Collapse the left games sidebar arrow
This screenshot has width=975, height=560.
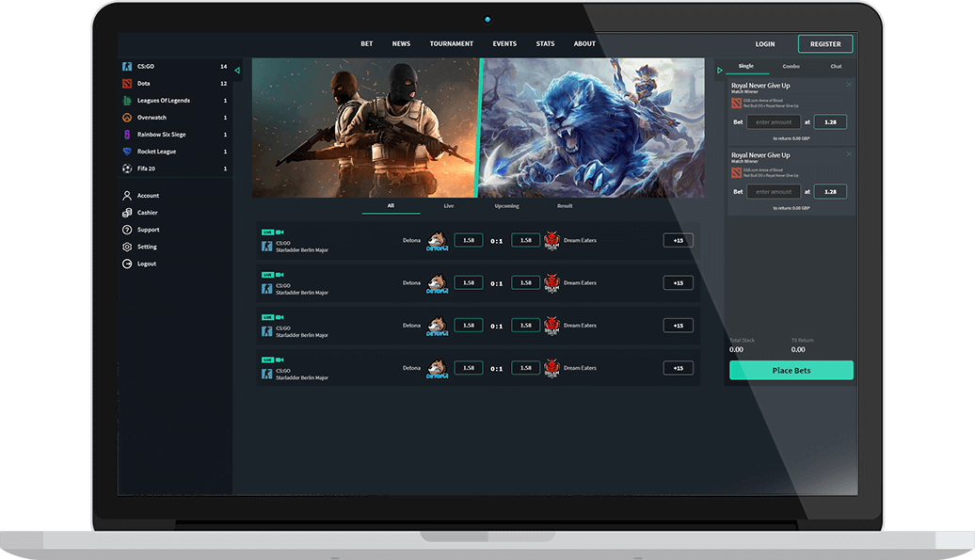pos(237,71)
